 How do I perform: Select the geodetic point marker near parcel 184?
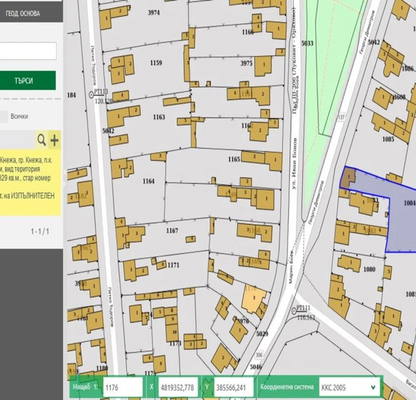[x=92, y=94]
